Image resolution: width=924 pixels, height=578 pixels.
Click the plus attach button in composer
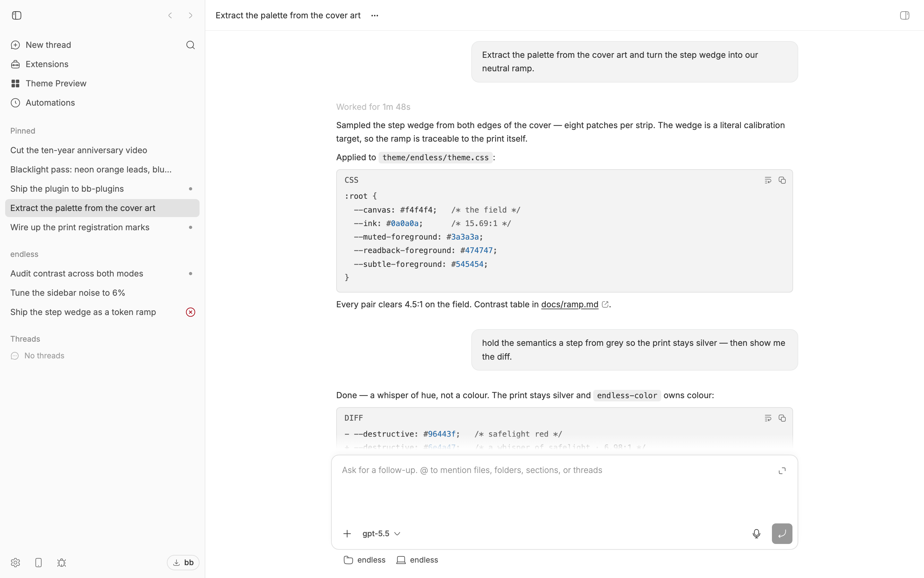click(x=347, y=534)
